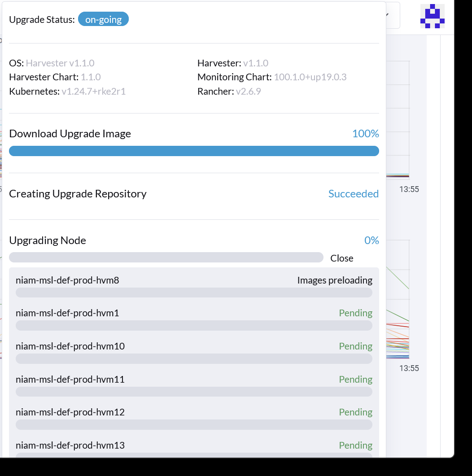Viewport: 472px width, 476px height.
Task: Click the Close button
Action: pyautogui.click(x=341, y=258)
